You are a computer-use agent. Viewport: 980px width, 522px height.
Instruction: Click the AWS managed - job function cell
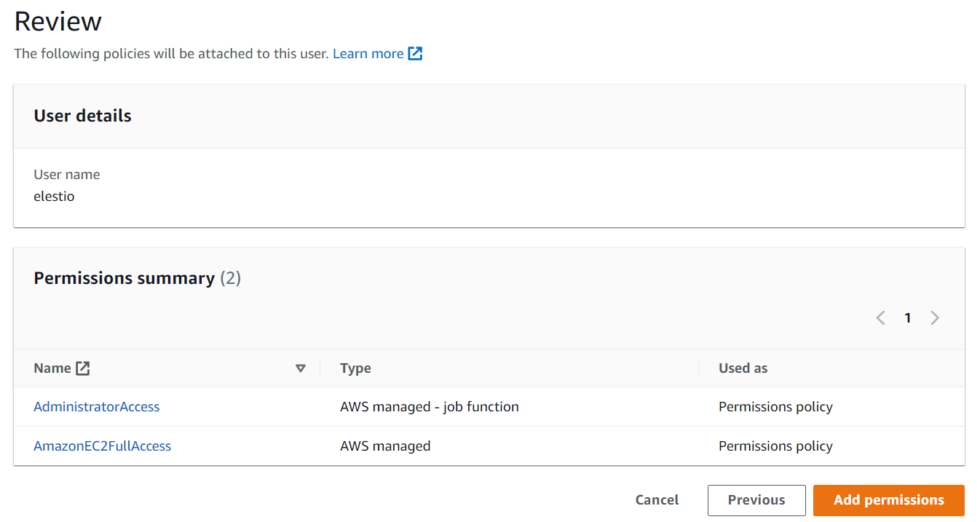429,407
